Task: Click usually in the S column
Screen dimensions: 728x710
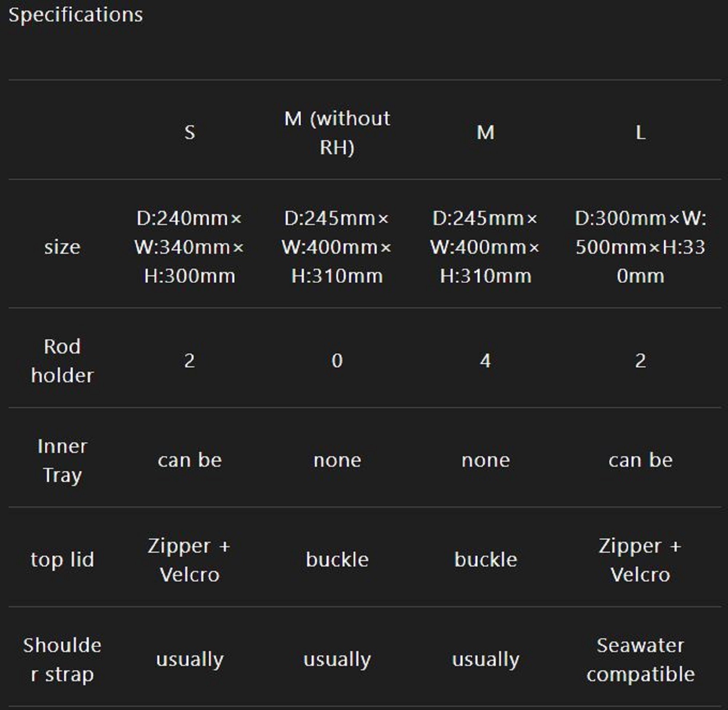Action: click(189, 659)
